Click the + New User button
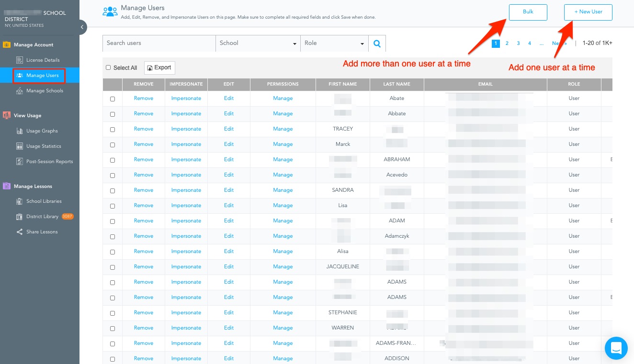The image size is (634, 364). pyautogui.click(x=588, y=12)
